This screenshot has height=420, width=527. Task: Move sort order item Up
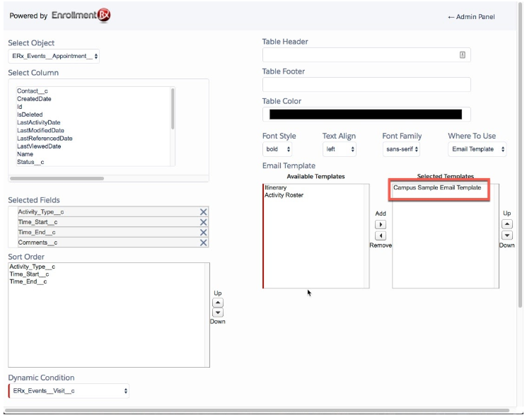218,302
